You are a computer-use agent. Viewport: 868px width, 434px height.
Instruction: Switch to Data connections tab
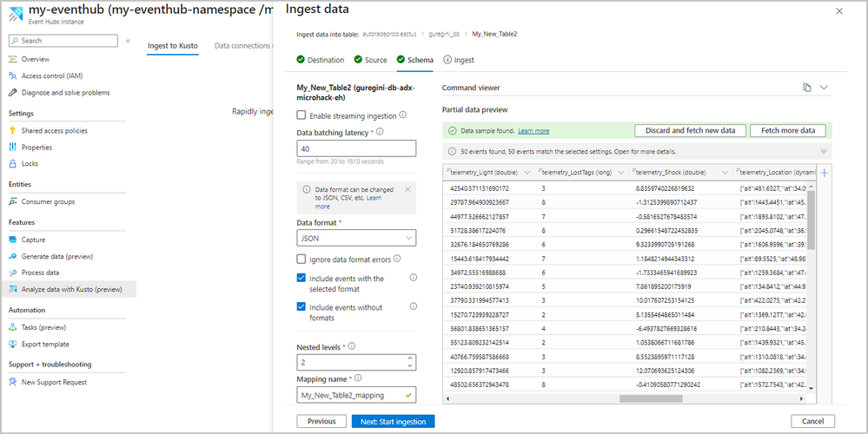pyautogui.click(x=242, y=46)
